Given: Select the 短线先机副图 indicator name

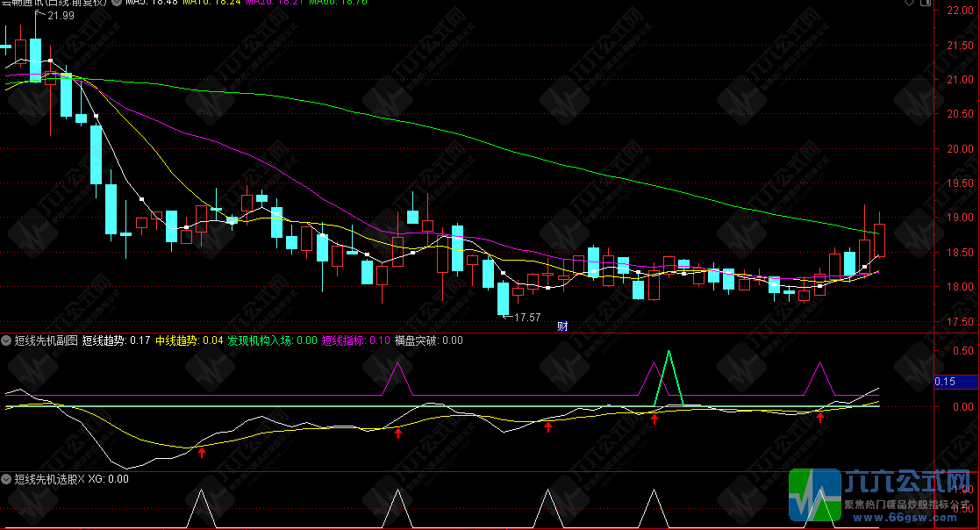Looking at the screenshot, I should click(46, 340).
